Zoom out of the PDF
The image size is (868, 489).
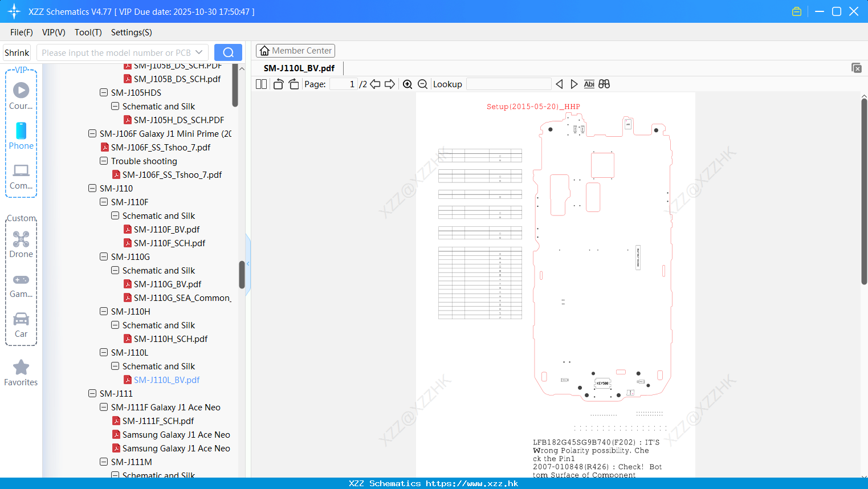click(x=423, y=84)
